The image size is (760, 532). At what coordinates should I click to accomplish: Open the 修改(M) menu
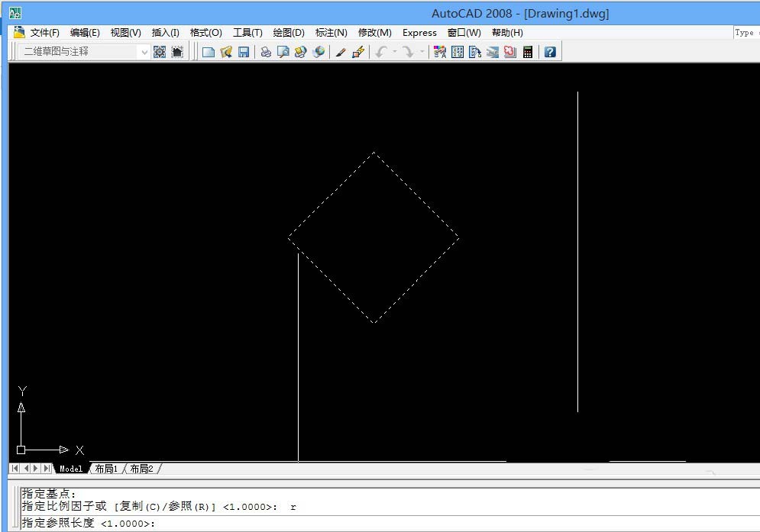pos(375,33)
